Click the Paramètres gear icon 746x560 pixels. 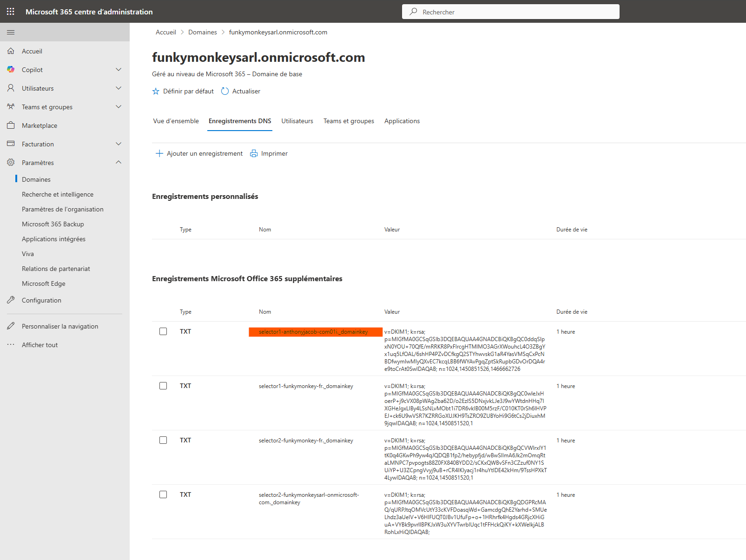coord(11,163)
